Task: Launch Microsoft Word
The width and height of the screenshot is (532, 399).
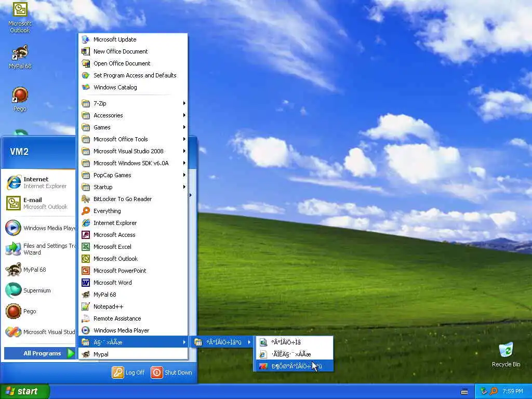Action: click(x=133, y=283)
